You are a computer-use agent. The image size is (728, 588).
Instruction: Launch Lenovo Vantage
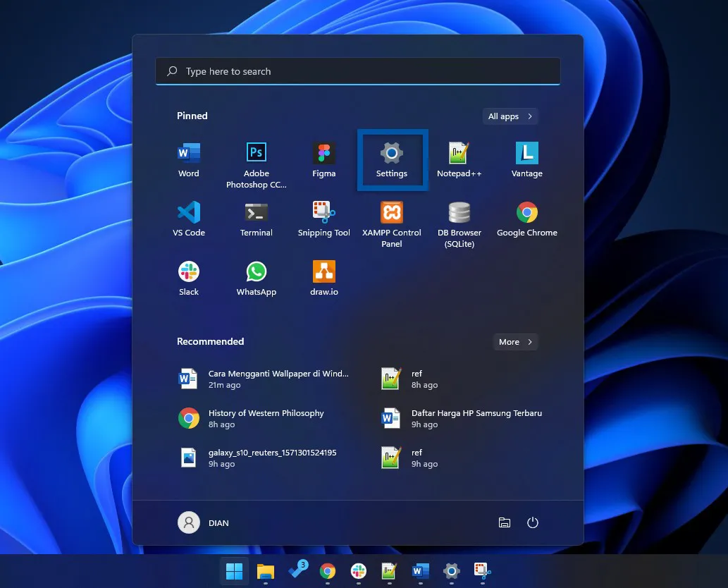pos(526,152)
